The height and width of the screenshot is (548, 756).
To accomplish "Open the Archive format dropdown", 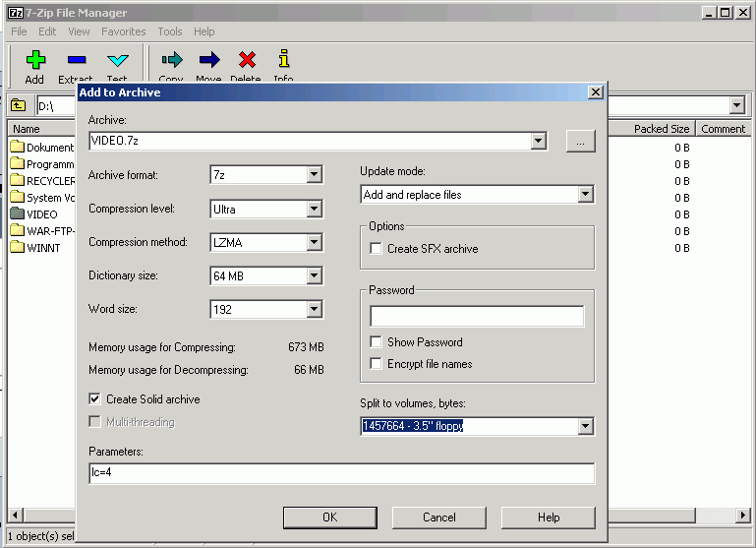I will [x=314, y=174].
